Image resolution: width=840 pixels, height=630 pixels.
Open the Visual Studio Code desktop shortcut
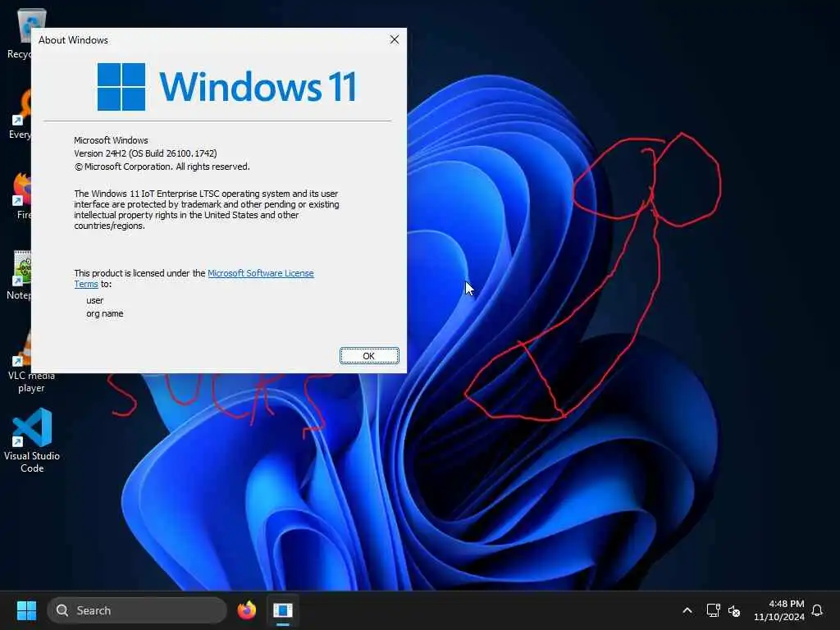[x=32, y=441]
